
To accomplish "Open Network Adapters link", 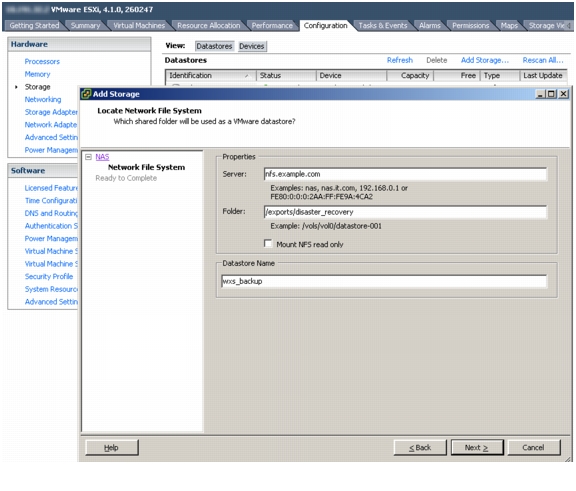I will coord(51,125).
